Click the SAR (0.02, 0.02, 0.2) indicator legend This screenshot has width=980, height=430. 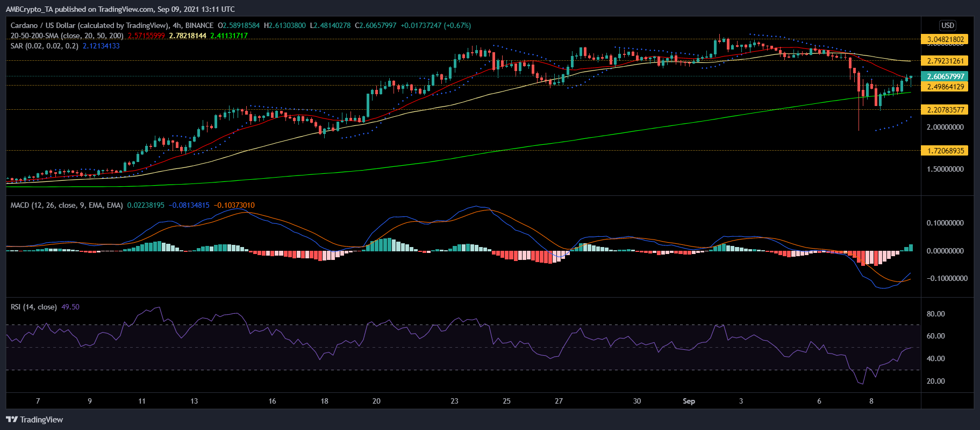tap(45, 46)
